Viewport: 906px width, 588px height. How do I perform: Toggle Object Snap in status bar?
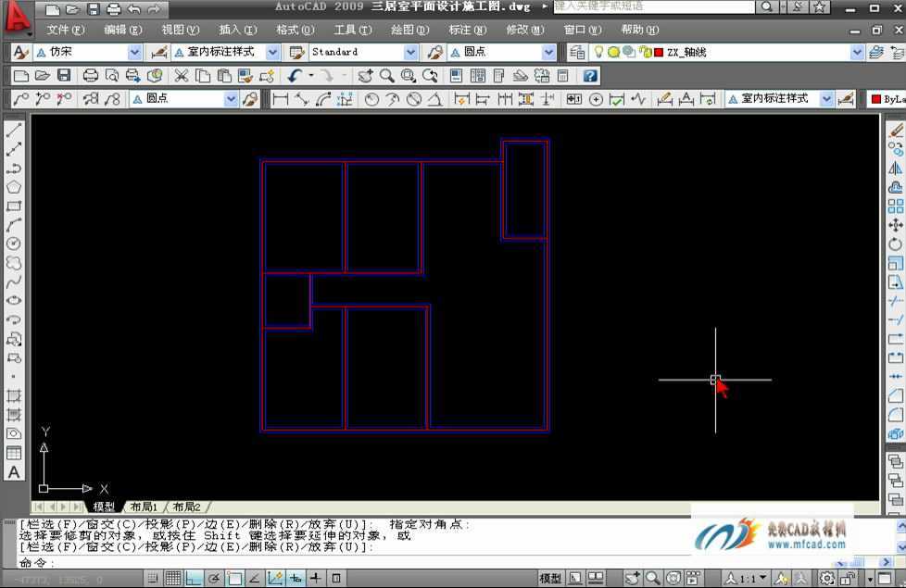pyautogui.click(x=234, y=578)
